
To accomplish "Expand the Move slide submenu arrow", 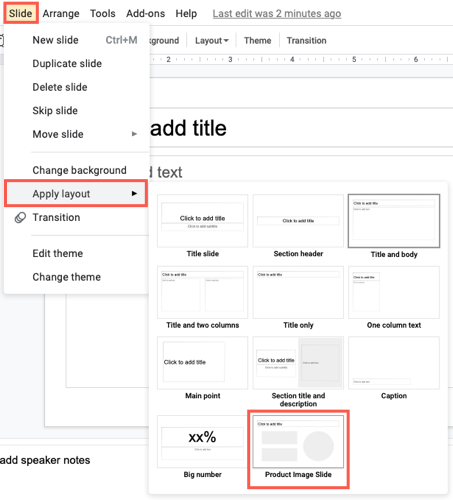I will pyautogui.click(x=134, y=134).
